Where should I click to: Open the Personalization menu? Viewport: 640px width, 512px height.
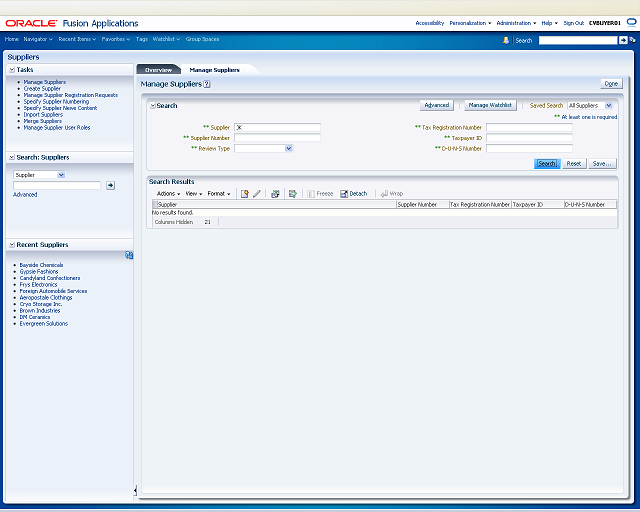pos(470,23)
